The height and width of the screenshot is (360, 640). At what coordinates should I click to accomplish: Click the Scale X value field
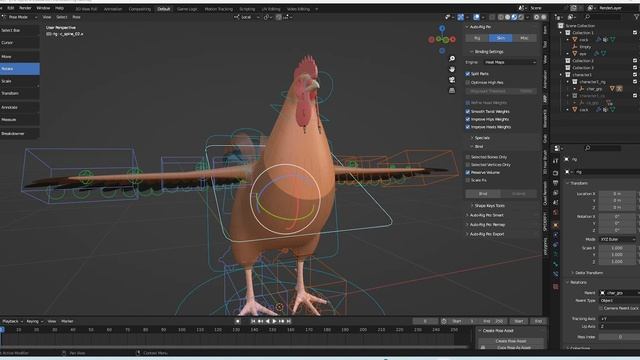coord(618,248)
